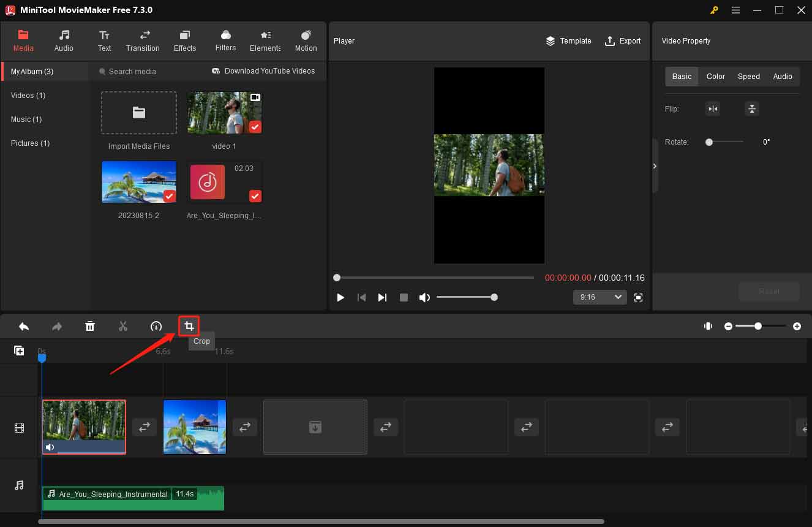Click the vertical flip icon
Screen dimensions: 812x527
(752, 109)
